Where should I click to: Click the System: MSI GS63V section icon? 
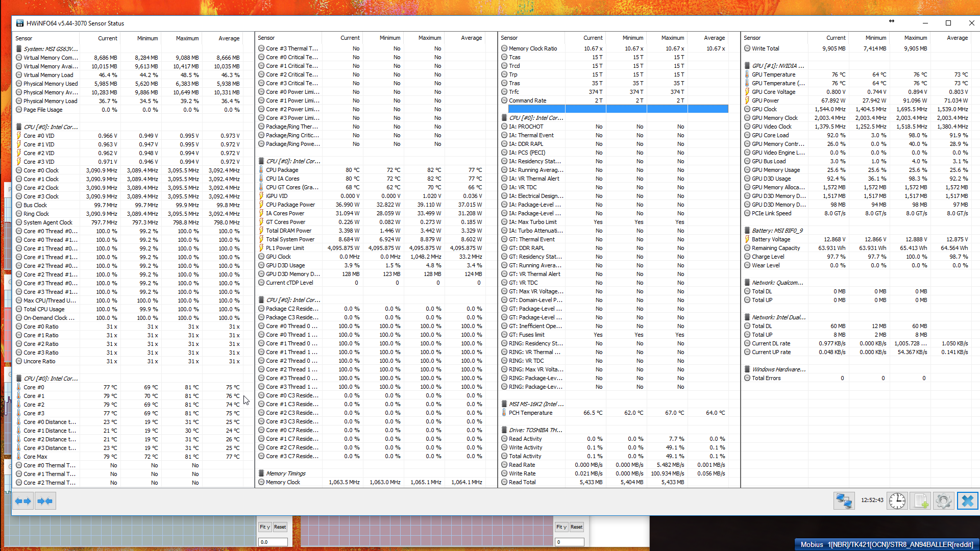click(19, 49)
